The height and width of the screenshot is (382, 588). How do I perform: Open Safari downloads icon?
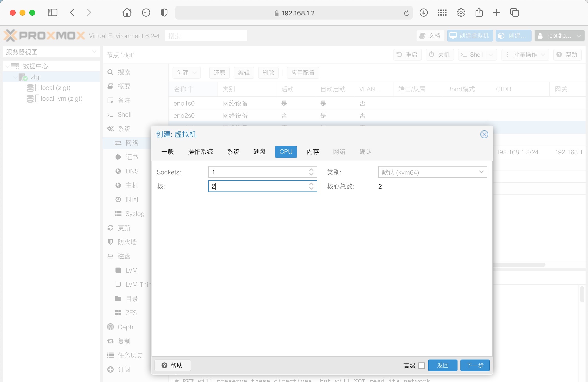click(x=424, y=12)
